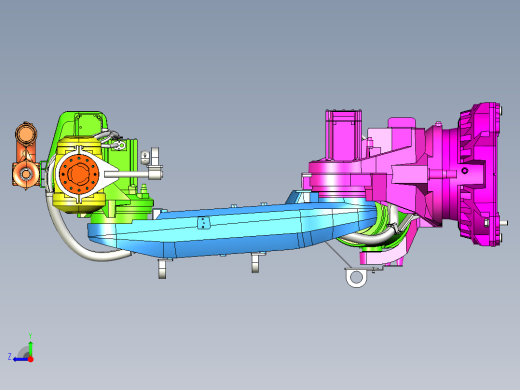Click the red origin dot of triad
The image size is (520, 390).
coord(31,359)
